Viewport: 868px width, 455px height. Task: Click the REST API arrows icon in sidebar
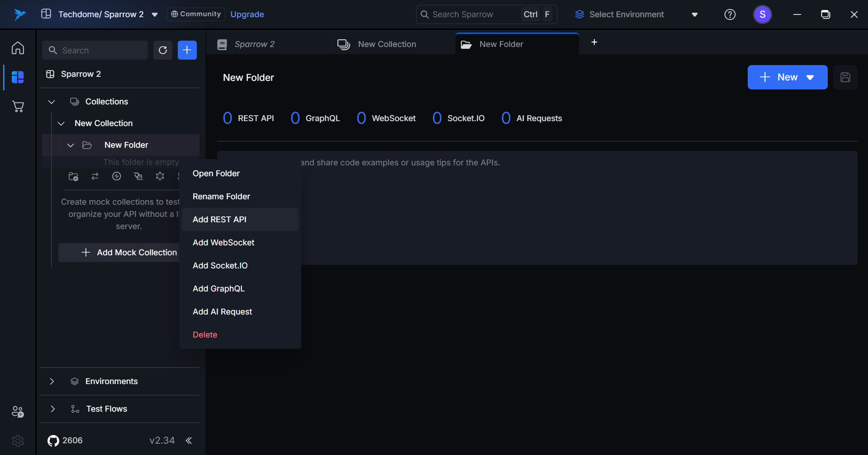pos(95,176)
